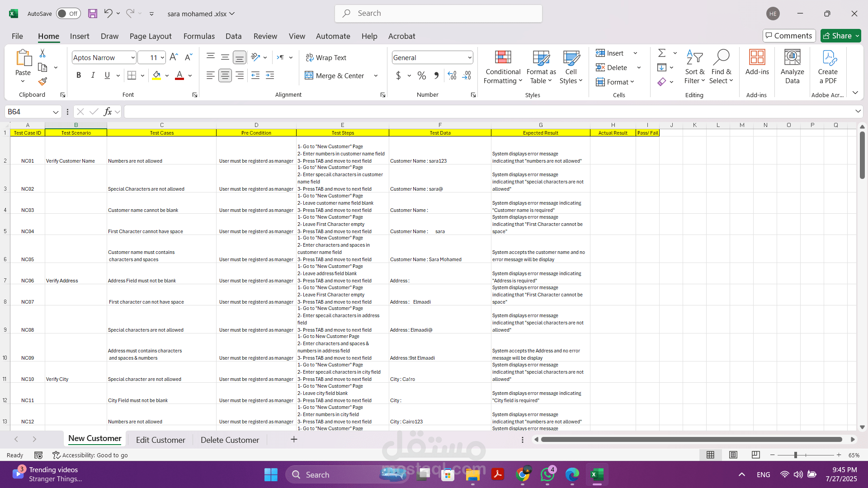Expand the formula bar
Viewport: 868px width, 488px height.
pyautogui.click(x=858, y=112)
